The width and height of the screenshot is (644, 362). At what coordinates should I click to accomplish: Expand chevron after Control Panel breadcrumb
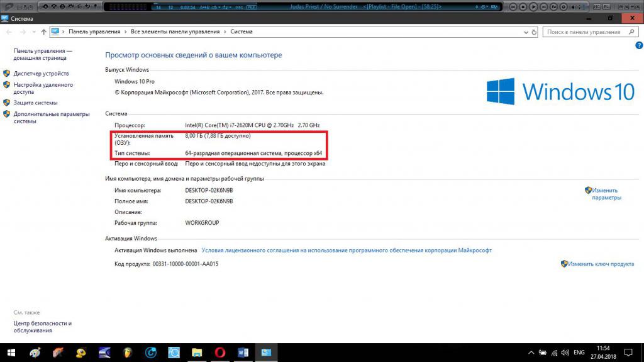126,31
